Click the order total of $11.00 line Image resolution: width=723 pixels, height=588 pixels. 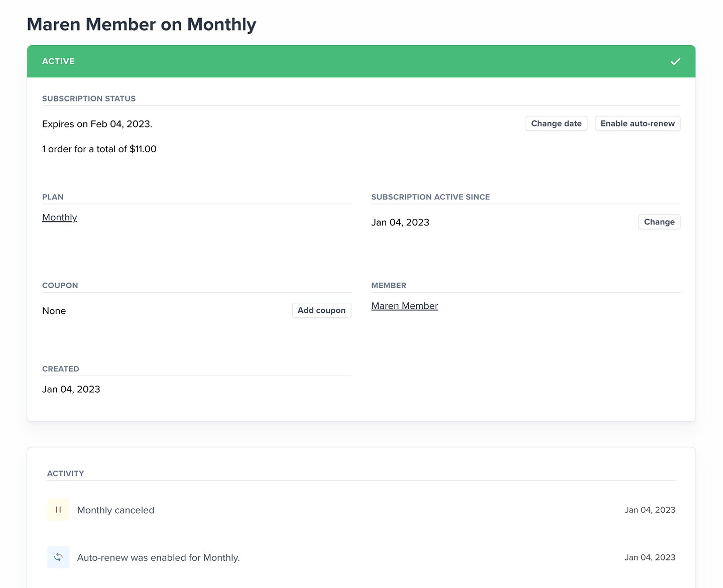99,149
